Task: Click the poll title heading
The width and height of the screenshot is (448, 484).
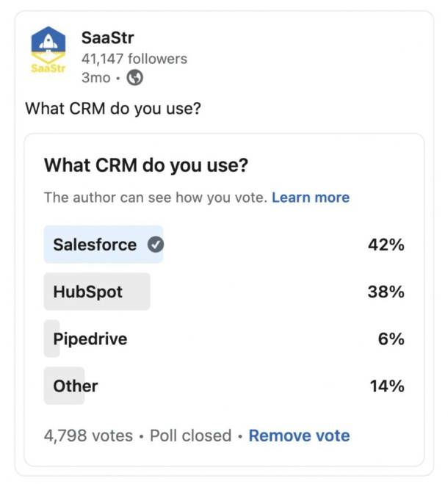Action: [146, 165]
